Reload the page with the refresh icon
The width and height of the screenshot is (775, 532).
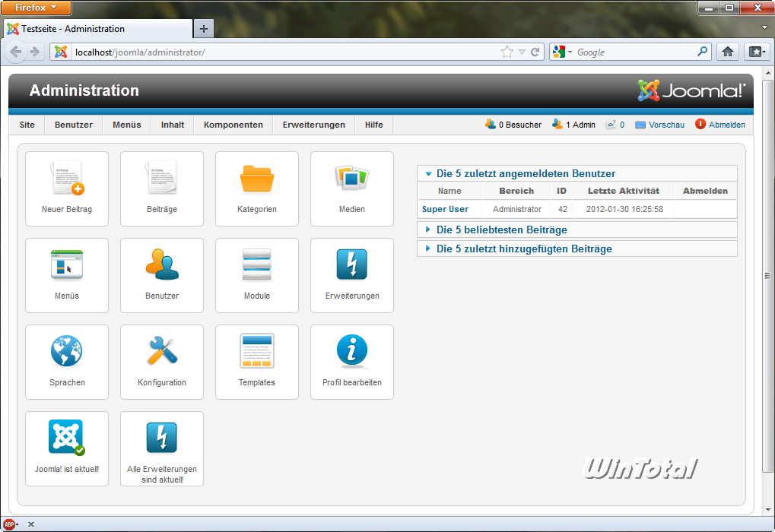535,52
